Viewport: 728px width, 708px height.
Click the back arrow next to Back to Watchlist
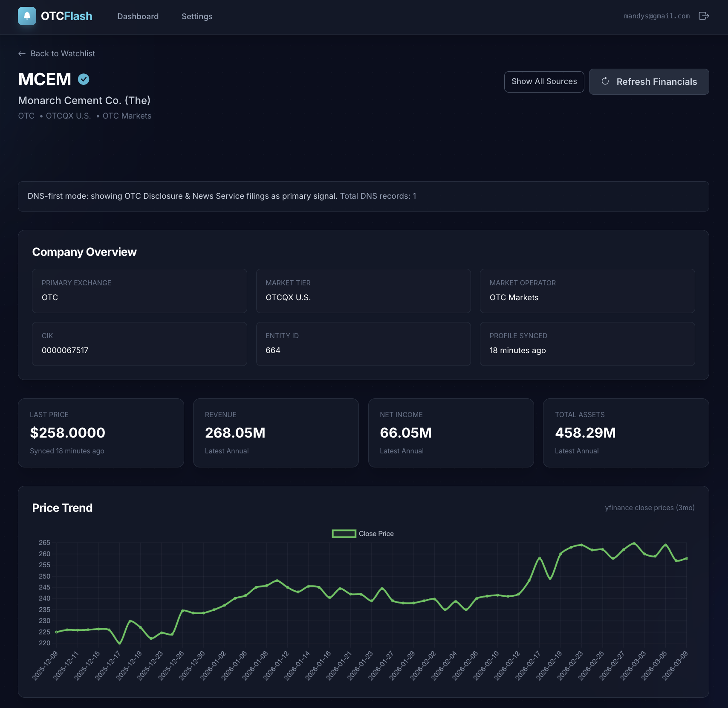pyautogui.click(x=22, y=53)
